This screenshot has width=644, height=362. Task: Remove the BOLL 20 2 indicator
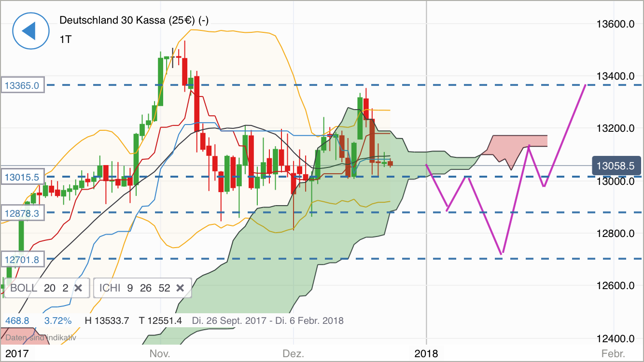[x=78, y=288]
